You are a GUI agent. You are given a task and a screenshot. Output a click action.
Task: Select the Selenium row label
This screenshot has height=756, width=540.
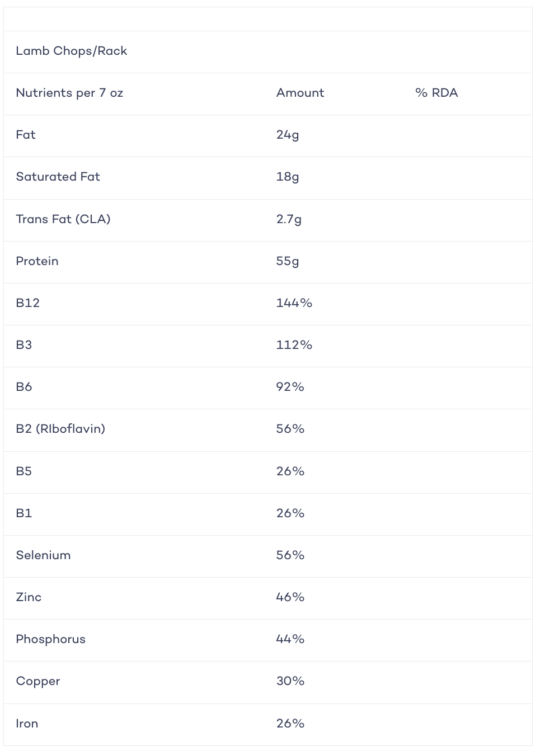(43, 555)
